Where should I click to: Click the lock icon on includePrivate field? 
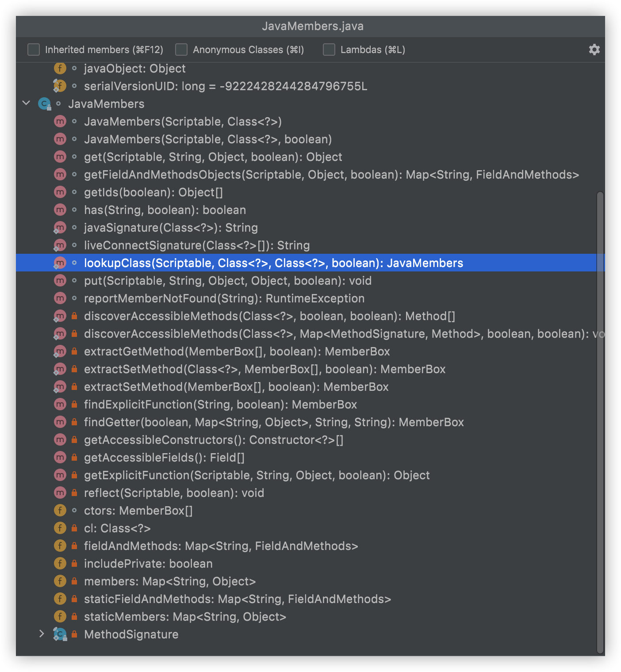pos(74,563)
